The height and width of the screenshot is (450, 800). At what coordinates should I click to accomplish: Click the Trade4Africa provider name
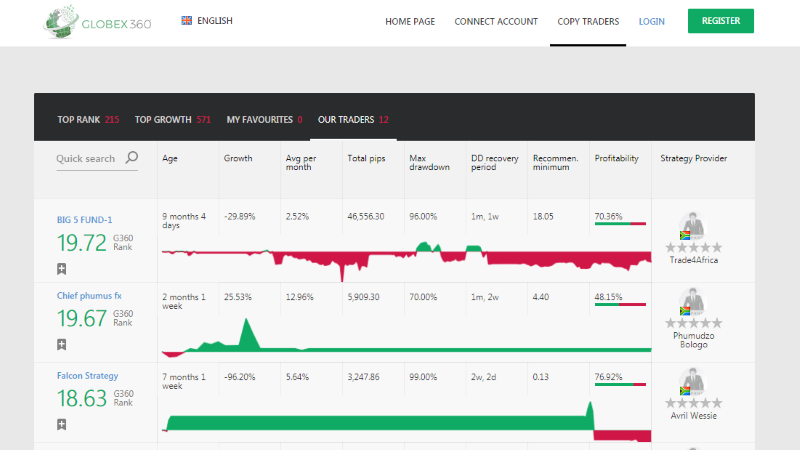[693, 260]
